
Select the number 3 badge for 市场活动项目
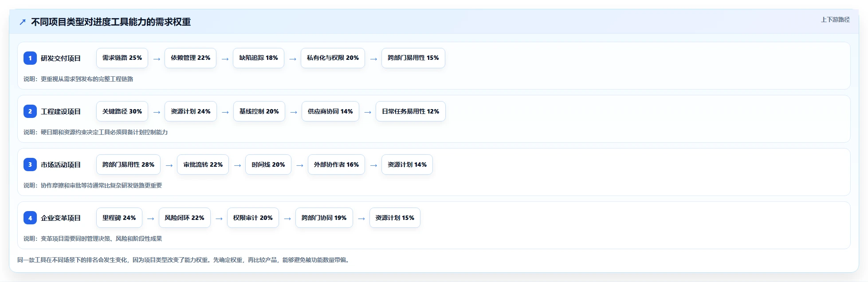(x=30, y=164)
